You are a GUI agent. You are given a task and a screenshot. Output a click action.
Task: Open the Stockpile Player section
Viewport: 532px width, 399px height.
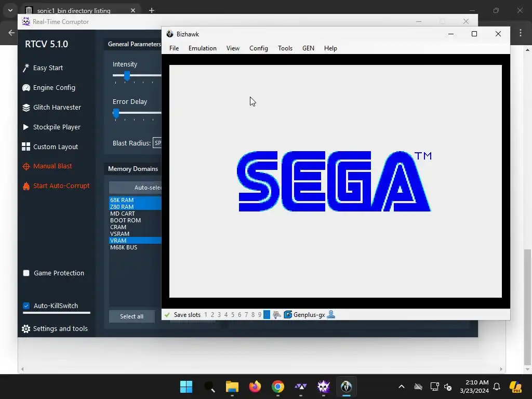tap(51, 127)
